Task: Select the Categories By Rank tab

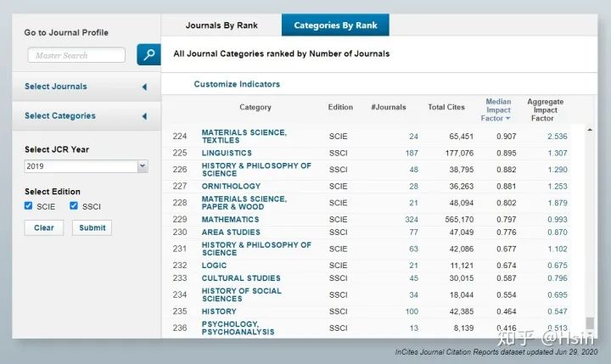Action: pyautogui.click(x=335, y=25)
